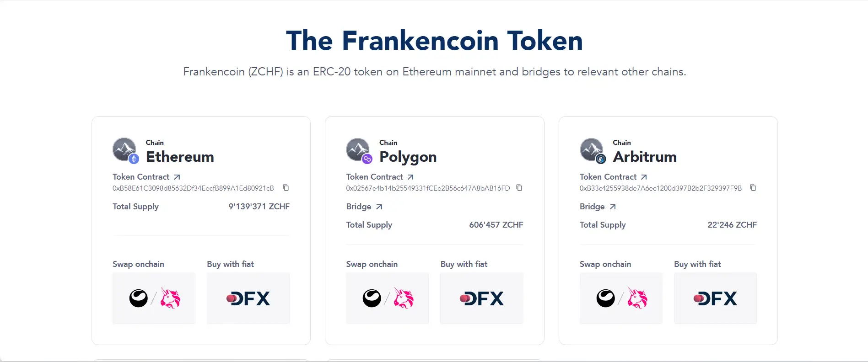This screenshot has width=868, height=362.
Task: Click the Polygon chain logo
Action: coord(358,150)
